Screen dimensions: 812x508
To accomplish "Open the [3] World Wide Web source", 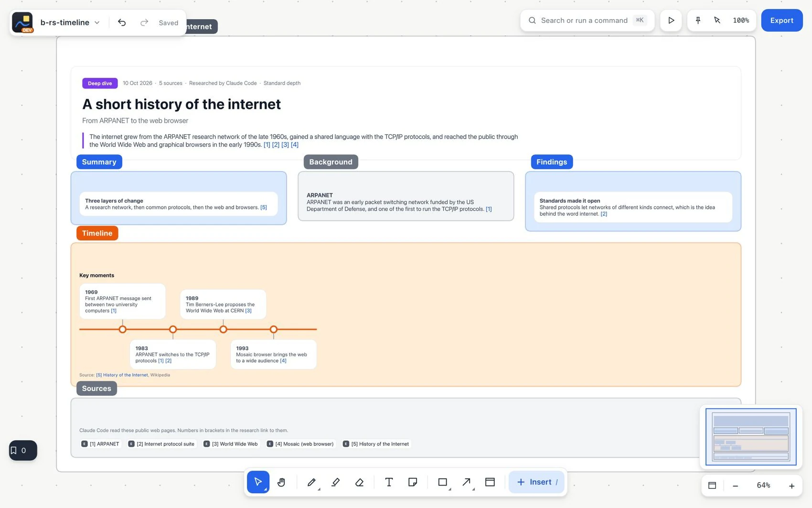I will (231, 444).
